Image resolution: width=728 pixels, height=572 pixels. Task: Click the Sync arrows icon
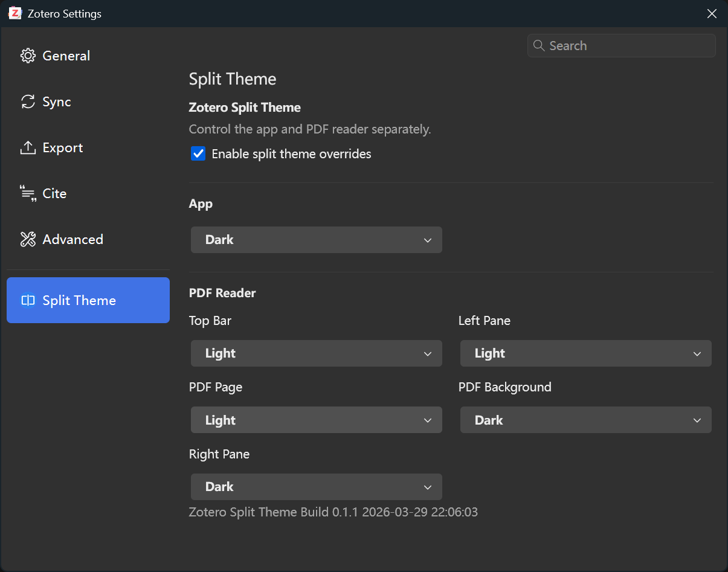pos(28,101)
